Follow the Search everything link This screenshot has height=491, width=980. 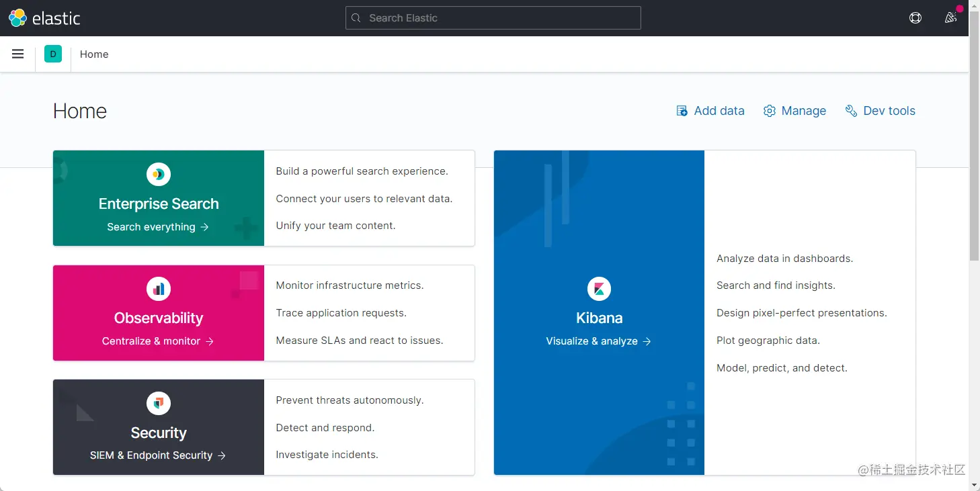pyautogui.click(x=158, y=227)
